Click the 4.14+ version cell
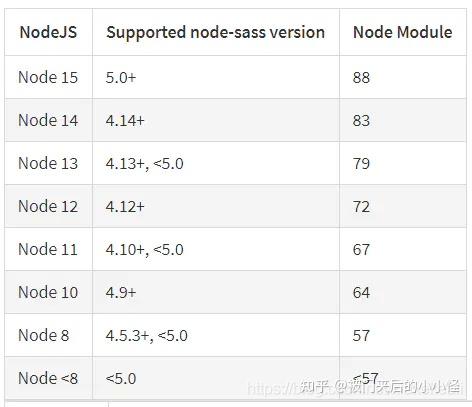This screenshot has height=407, width=472. point(125,120)
